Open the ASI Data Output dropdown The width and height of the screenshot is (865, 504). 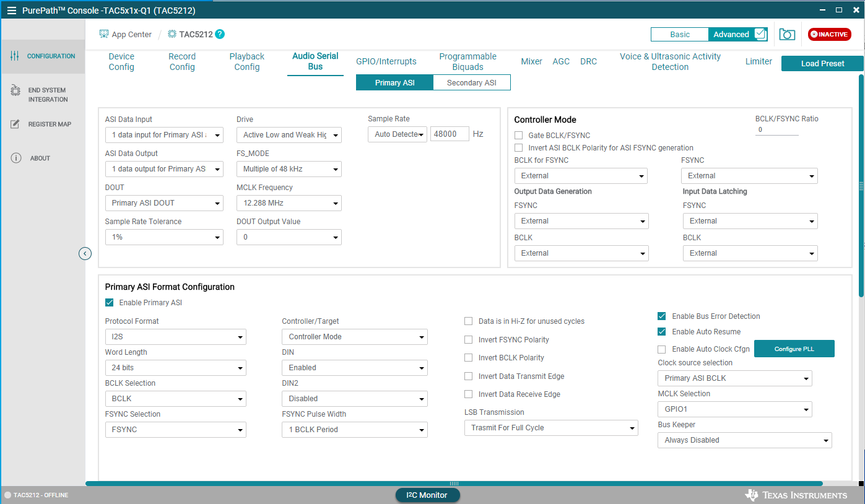(164, 169)
